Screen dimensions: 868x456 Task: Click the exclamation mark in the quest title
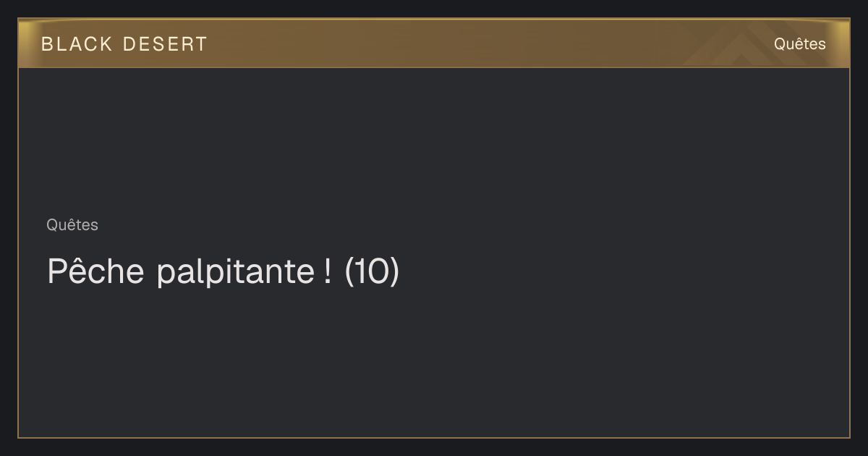pyautogui.click(x=328, y=271)
